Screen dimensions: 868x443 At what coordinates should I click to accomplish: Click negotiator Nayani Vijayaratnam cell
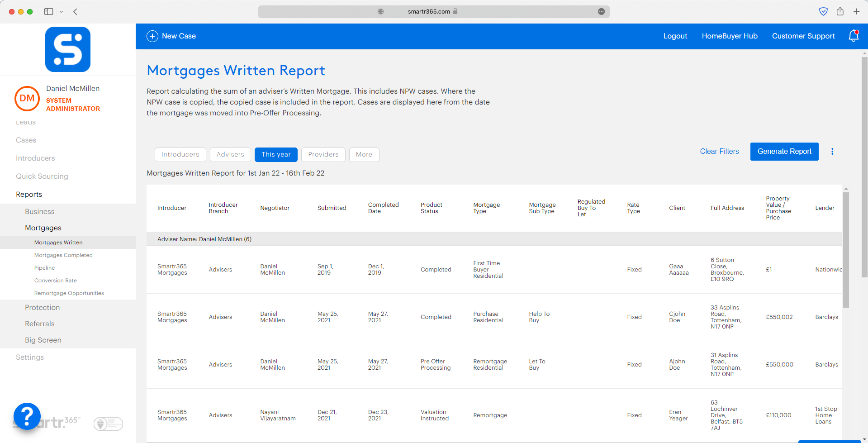278,415
